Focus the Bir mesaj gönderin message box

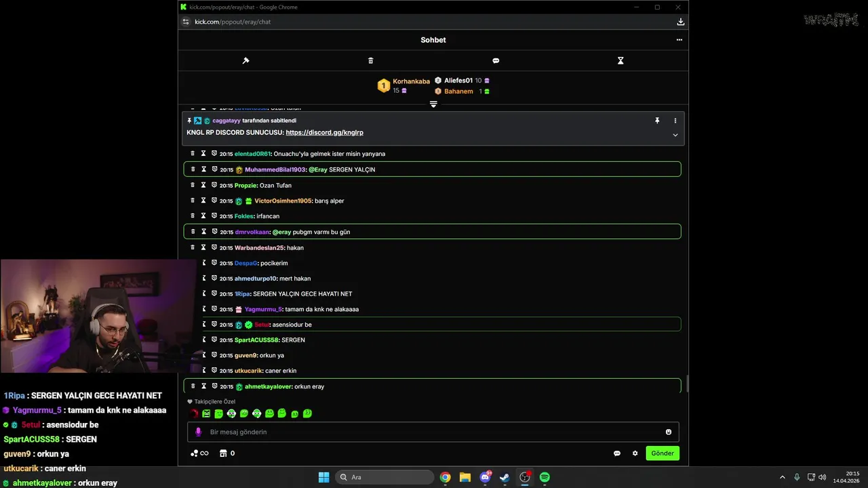tap(433, 432)
